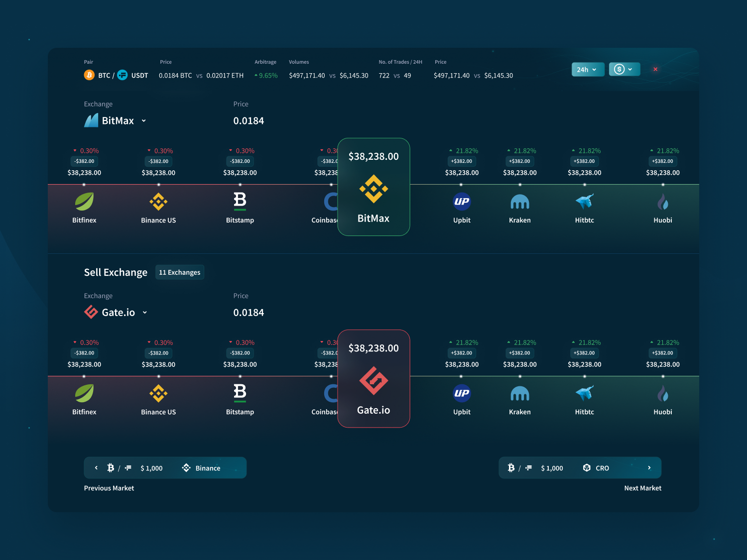
Task: Select the highlighted BitMax exchange card
Action: (x=373, y=187)
